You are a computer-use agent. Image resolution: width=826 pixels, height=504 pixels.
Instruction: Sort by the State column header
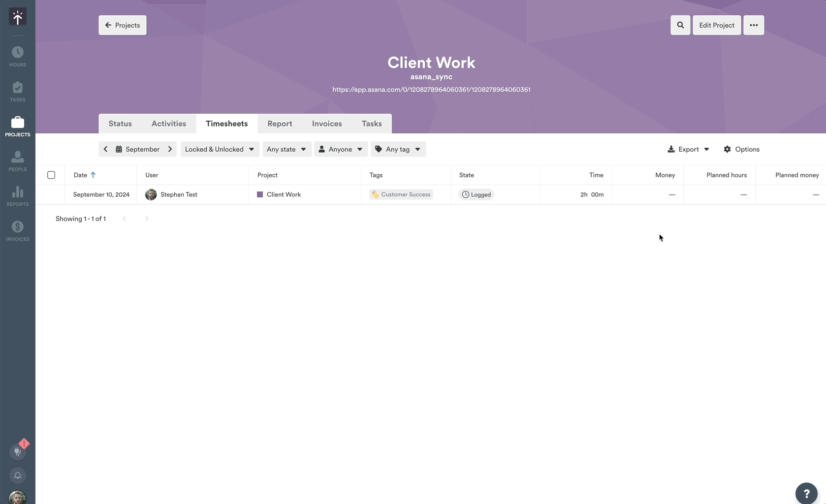click(467, 175)
